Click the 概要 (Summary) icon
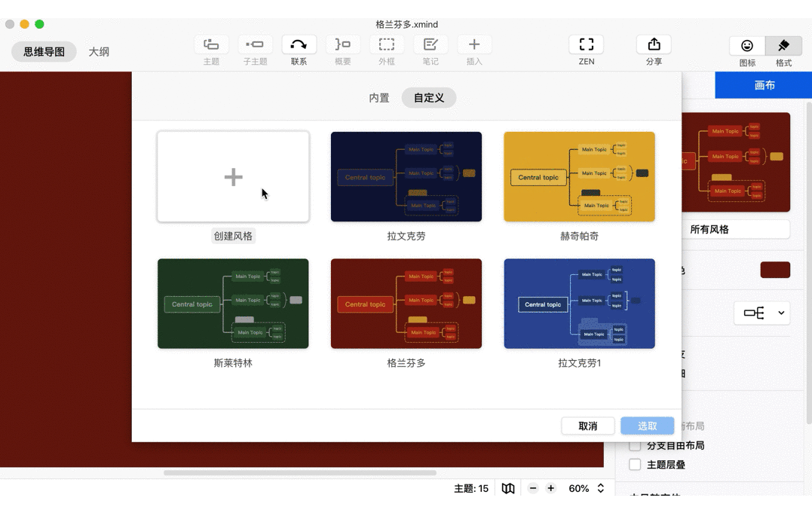Screen dimensions: 812x513 342,44
